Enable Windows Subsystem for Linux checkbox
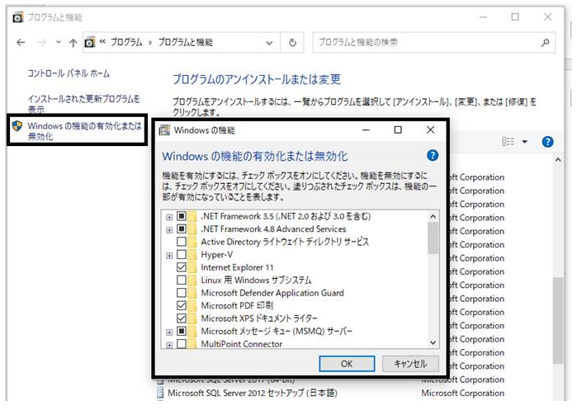Image resolution: width=577 pixels, height=415 pixels. pos(181,280)
